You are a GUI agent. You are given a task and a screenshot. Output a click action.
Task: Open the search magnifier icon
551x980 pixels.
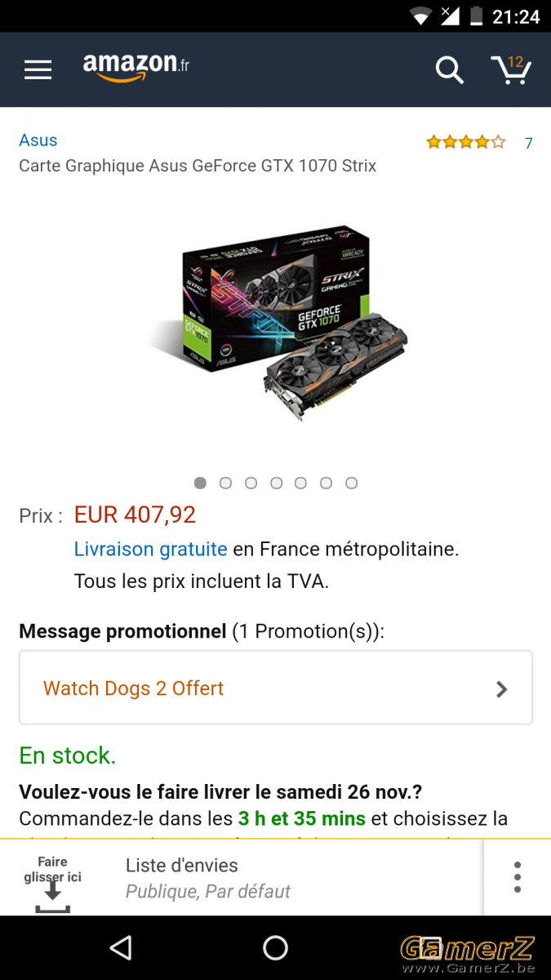pyautogui.click(x=449, y=70)
